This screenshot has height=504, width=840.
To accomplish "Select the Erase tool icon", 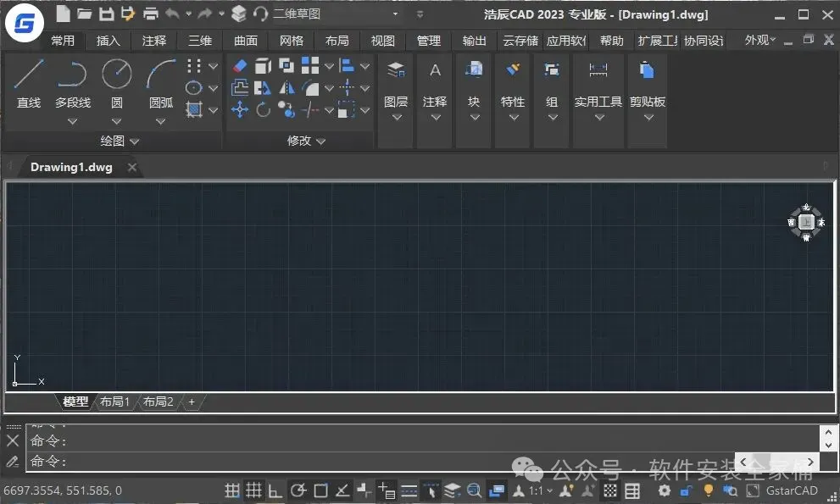I will pos(240,66).
